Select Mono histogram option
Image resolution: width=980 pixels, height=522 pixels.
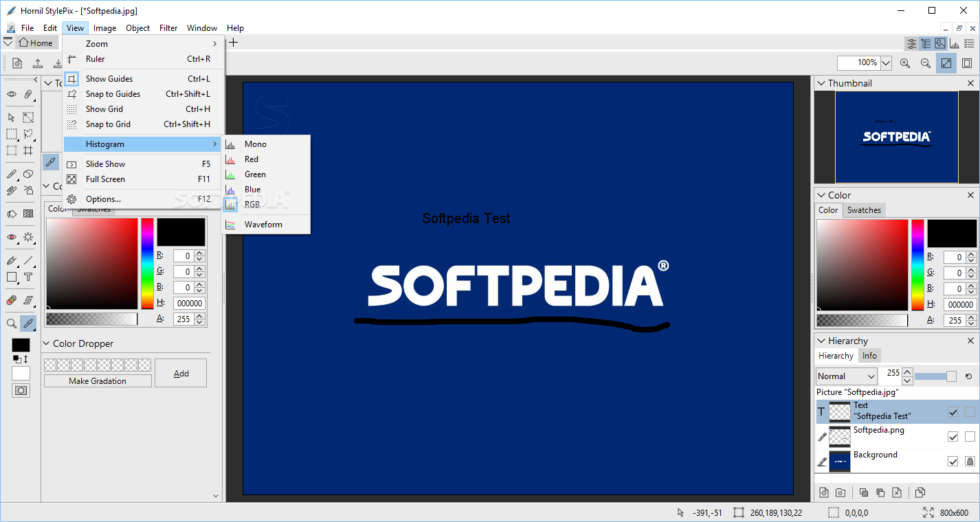pyautogui.click(x=266, y=144)
